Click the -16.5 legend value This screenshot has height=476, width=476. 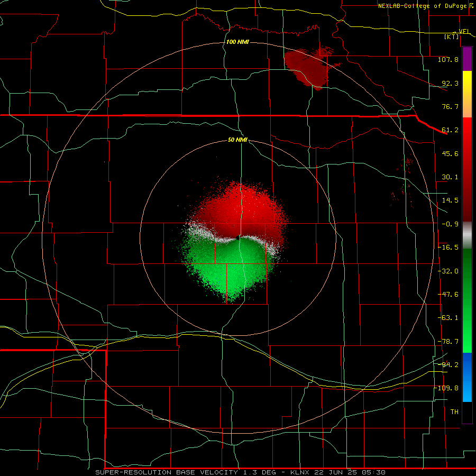click(x=448, y=248)
